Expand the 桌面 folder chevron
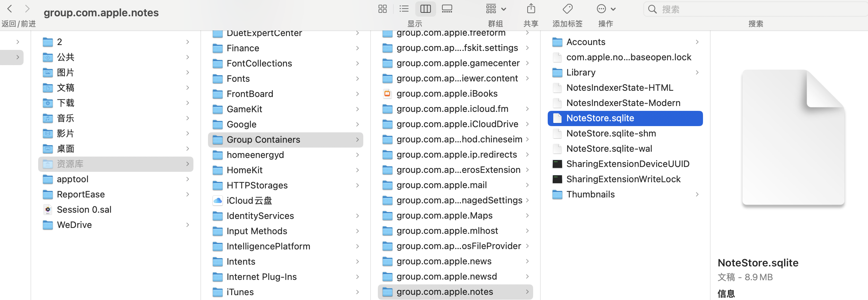Viewport: 868px width, 300px height. (188, 149)
